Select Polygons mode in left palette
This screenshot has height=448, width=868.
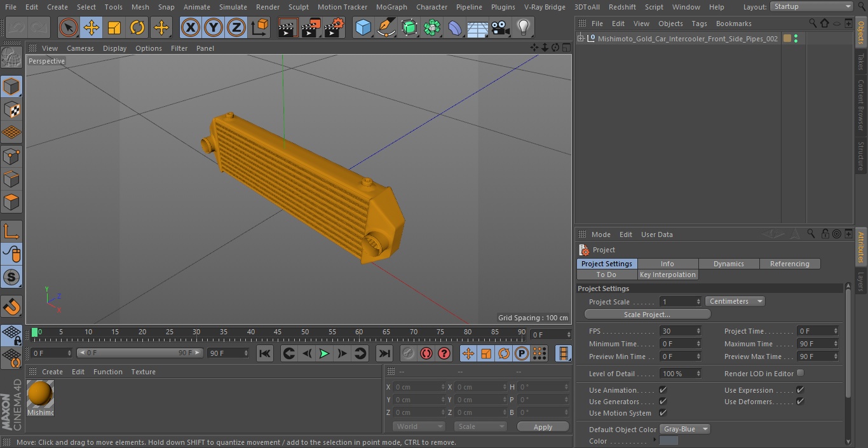[x=11, y=203]
